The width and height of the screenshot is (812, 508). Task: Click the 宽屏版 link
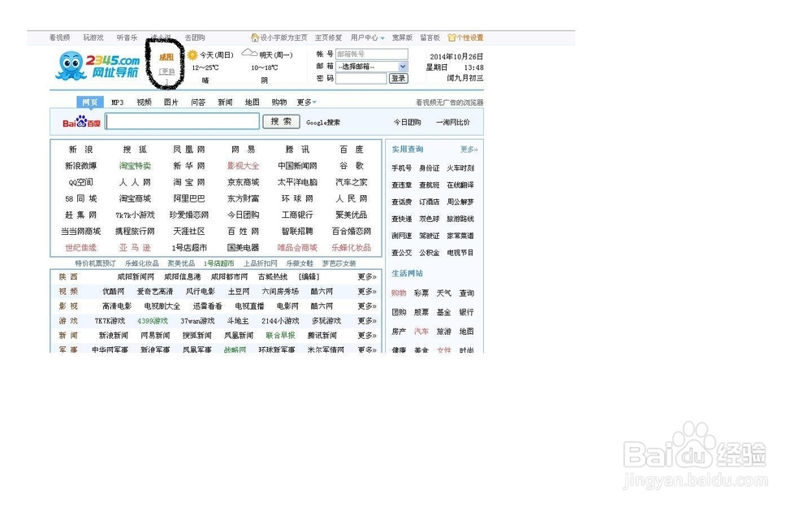tap(402, 37)
